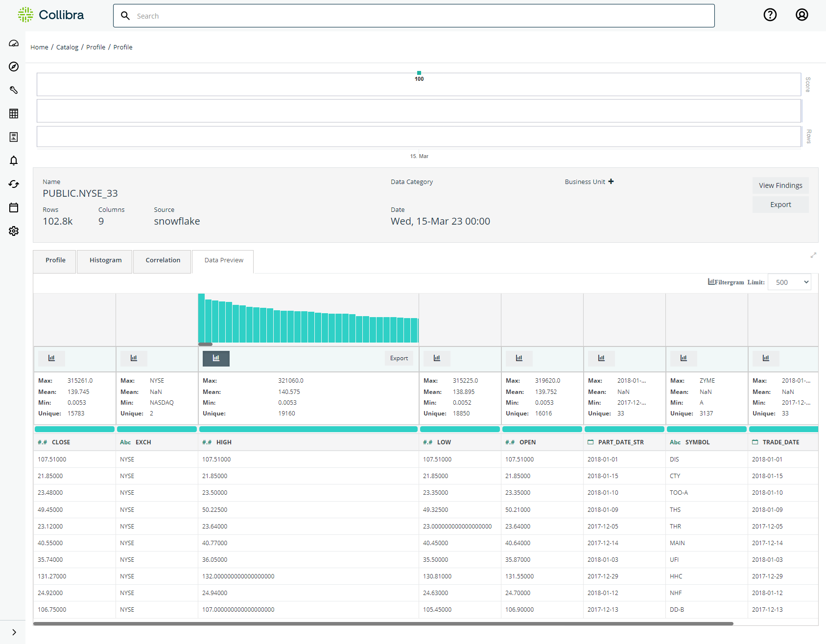This screenshot has width=826, height=644.
Task: Open the bell alerts sidebar icon
Action: coord(14,161)
